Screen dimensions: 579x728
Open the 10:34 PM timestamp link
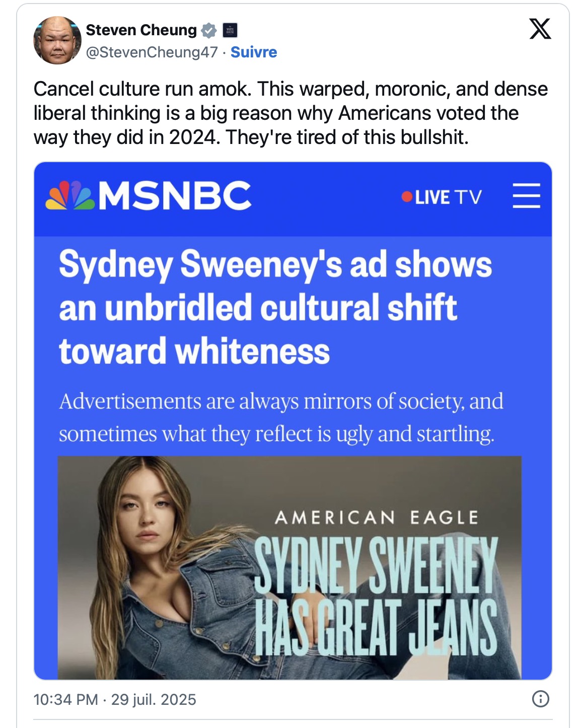pyautogui.click(x=65, y=699)
